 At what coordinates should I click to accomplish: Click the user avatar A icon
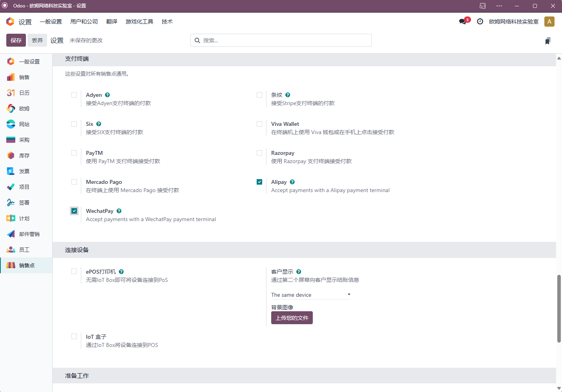click(549, 22)
